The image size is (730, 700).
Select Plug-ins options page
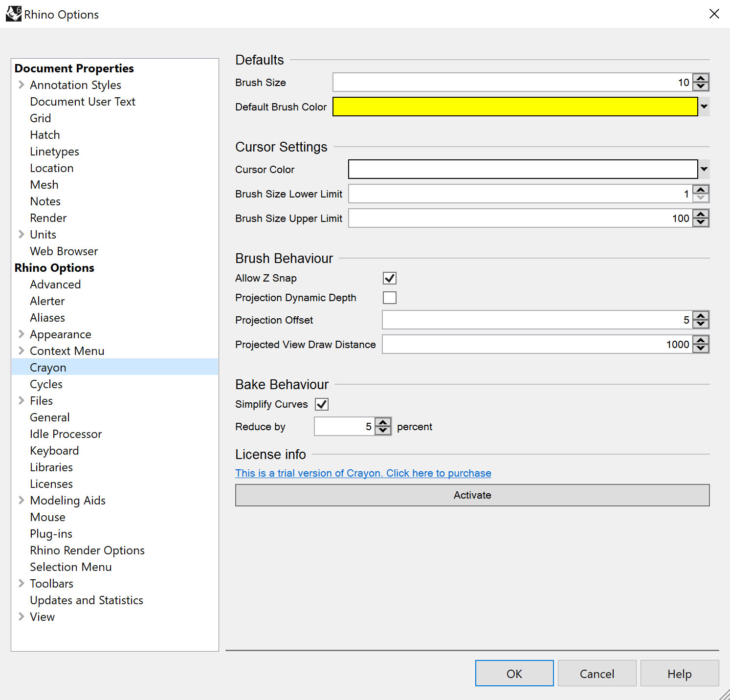[x=51, y=534]
